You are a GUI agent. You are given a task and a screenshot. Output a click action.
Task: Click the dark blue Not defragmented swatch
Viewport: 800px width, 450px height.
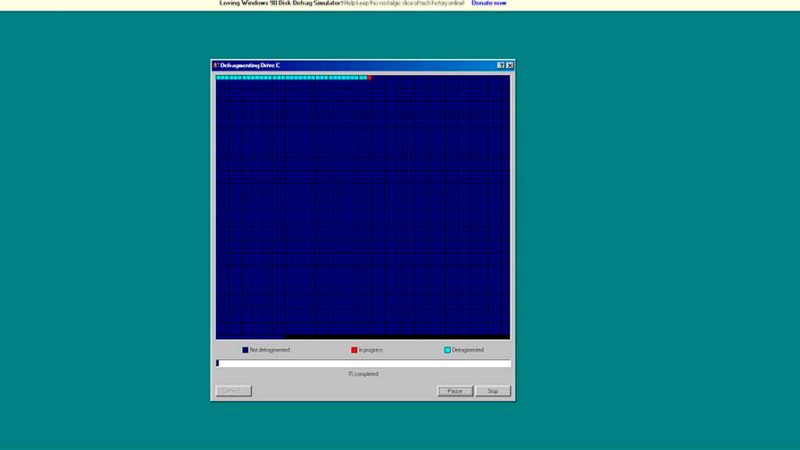click(245, 350)
